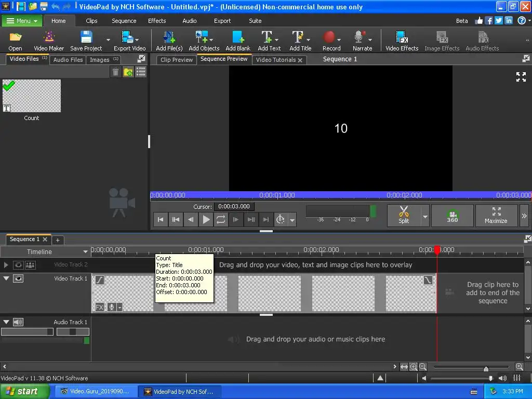
Task: Mute master volume with the speaker icon
Action: point(424,378)
